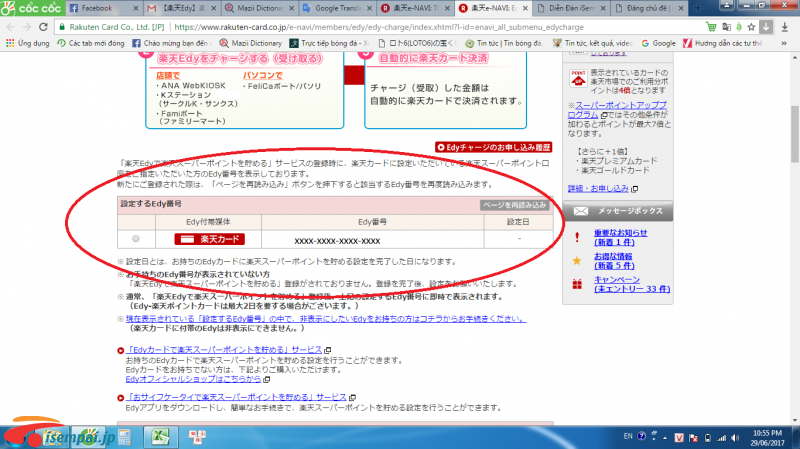800x449 pixels.
Task: Open the Mazii Dictionary bookmark
Action: point(251,43)
